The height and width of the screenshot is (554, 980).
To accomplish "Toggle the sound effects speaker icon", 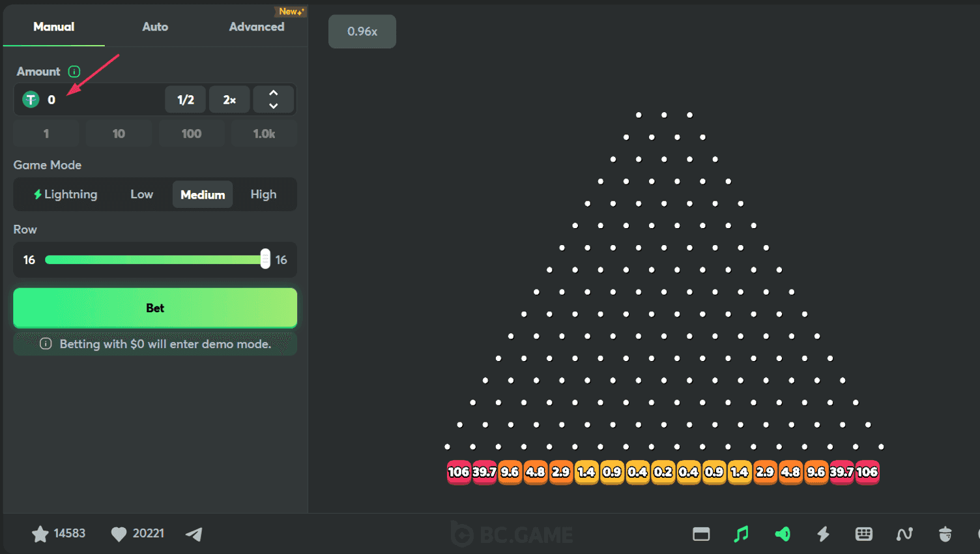I will [x=783, y=534].
